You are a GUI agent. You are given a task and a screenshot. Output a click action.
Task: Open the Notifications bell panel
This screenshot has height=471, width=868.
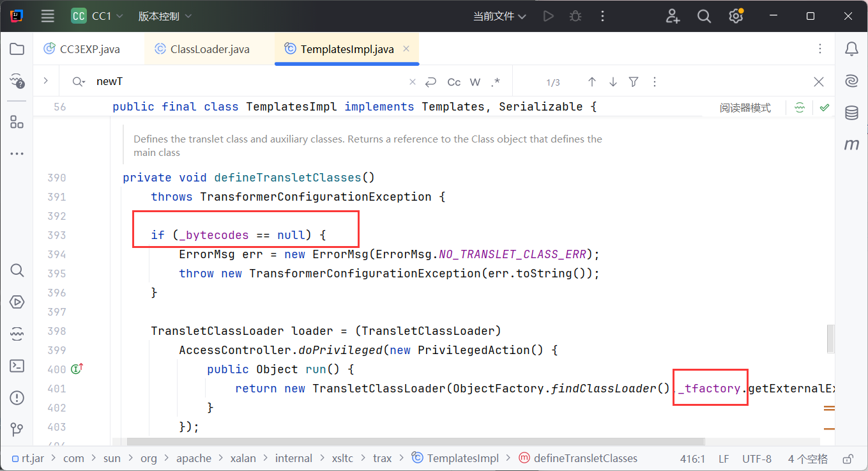point(851,49)
